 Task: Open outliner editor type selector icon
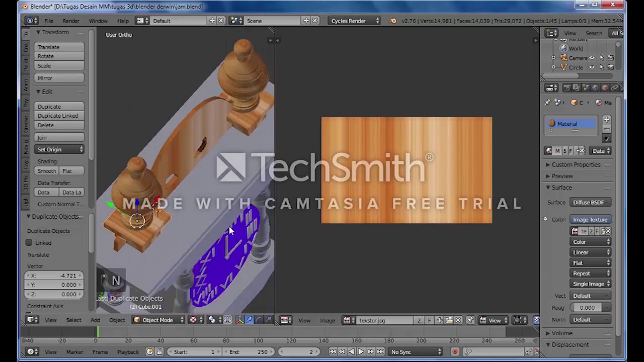(x=551, y=33)
